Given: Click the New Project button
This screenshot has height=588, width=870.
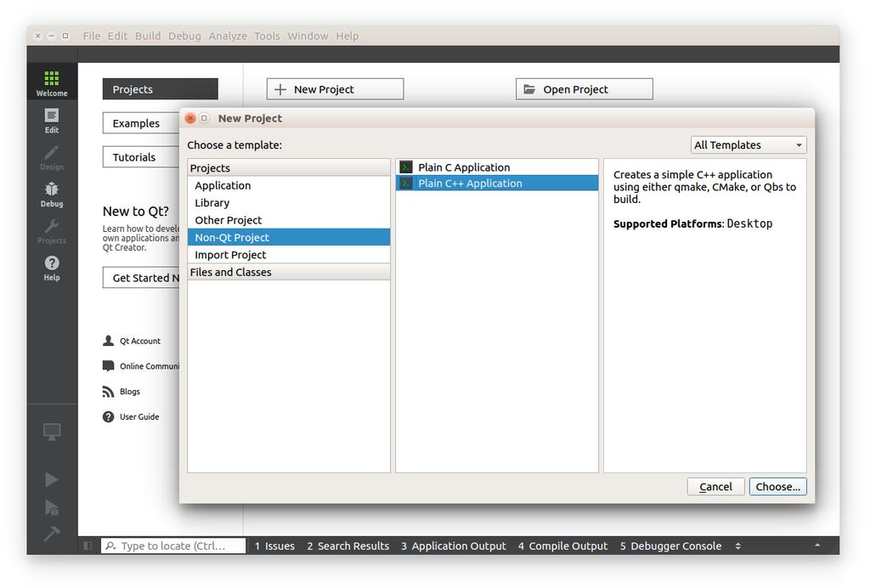Looking at the screenshot, I should point(335,89).
